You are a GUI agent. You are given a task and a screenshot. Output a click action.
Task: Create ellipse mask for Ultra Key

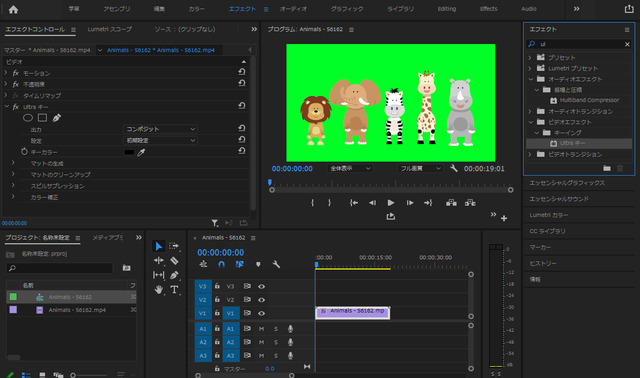28,118
